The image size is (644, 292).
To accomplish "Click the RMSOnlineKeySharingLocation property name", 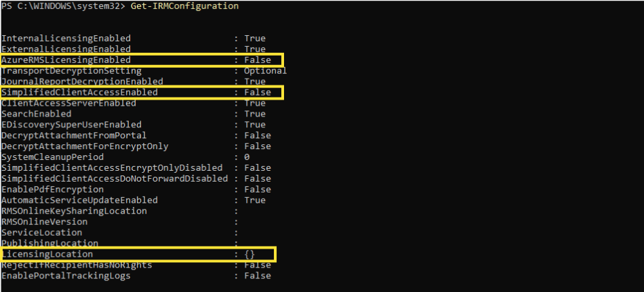I will (x=74, y=211).
